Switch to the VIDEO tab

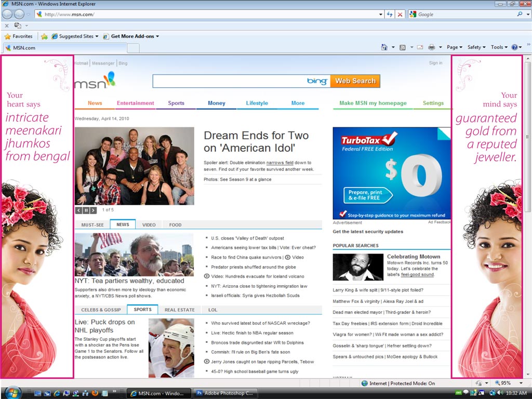[149, 224]
